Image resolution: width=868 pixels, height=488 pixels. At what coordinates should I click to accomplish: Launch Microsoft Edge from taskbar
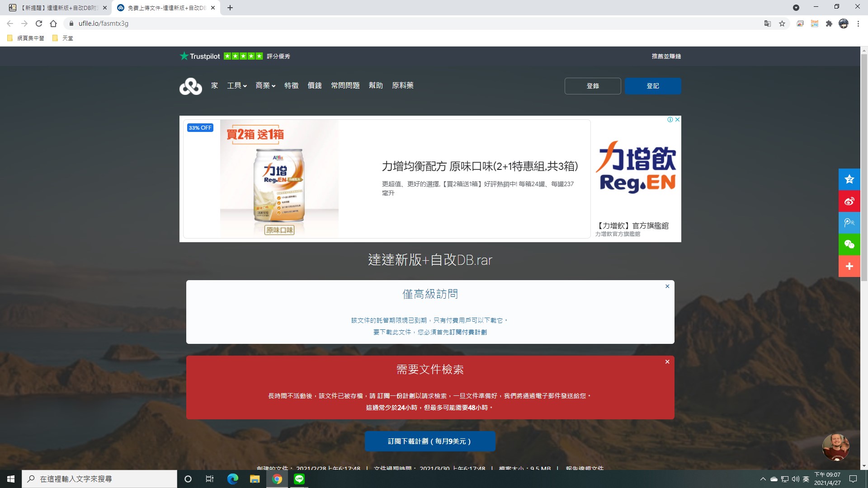pos(232,479)
